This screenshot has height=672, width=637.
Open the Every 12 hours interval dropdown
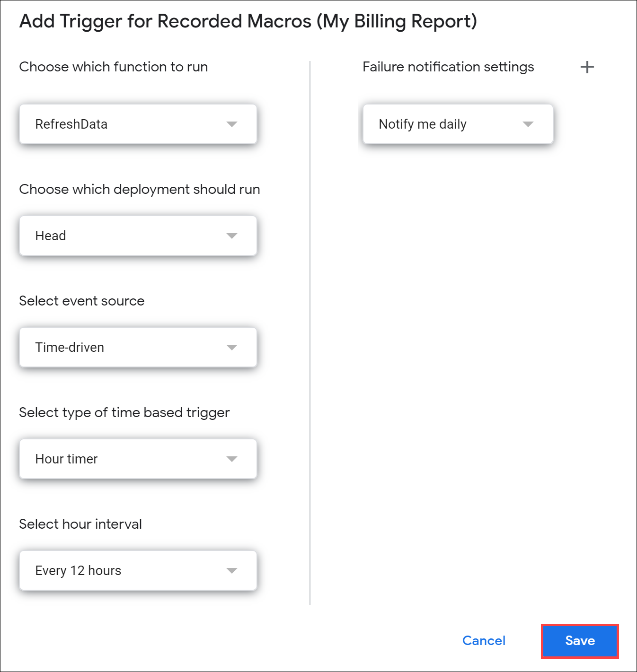(138, 570)
